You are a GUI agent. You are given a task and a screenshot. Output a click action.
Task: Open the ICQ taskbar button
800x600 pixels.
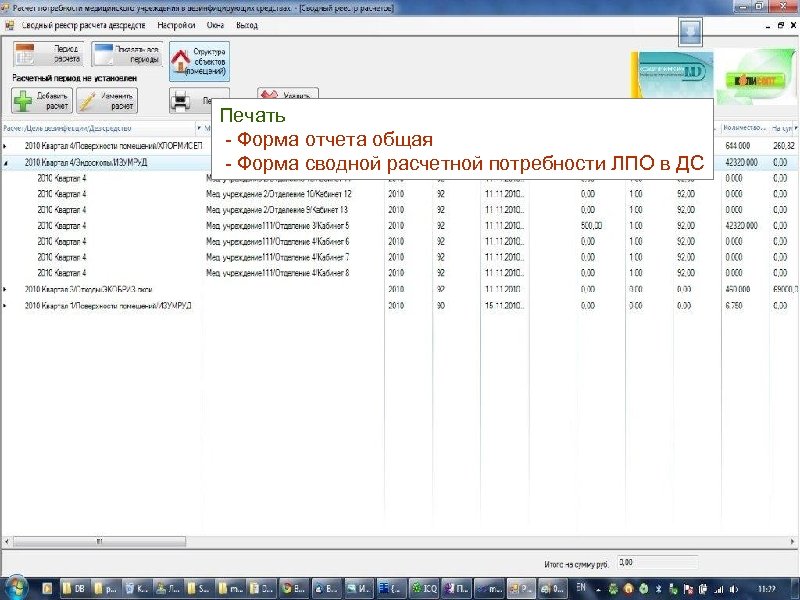(x=424, y=588)
